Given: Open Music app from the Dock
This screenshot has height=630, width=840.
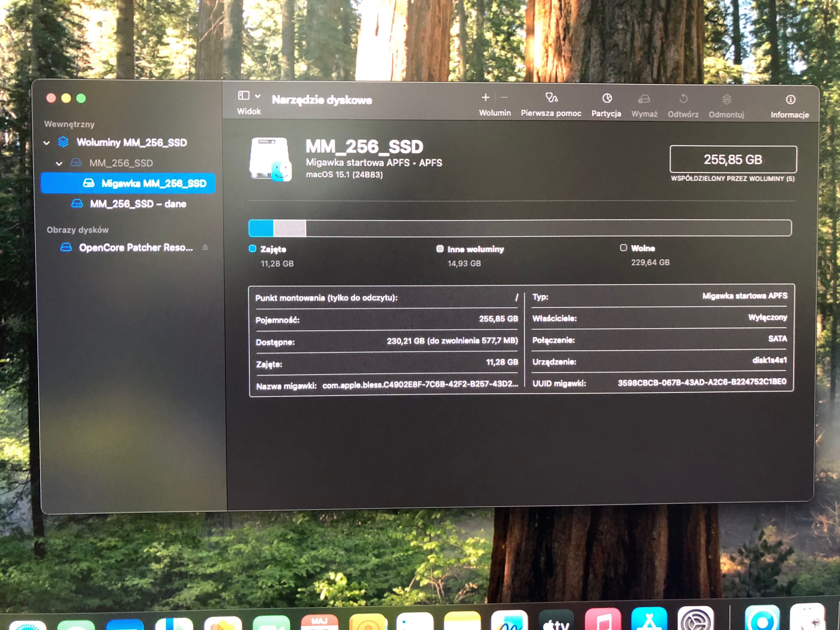Looking at the screenshot, I should coord(603,619).
